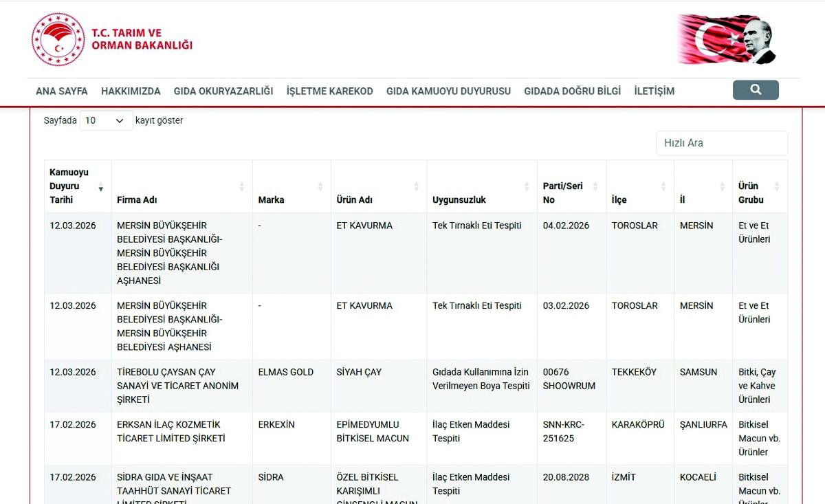Open the records-per-page dropdown showing 10
The image size is (825, 504).
(106, 120)
